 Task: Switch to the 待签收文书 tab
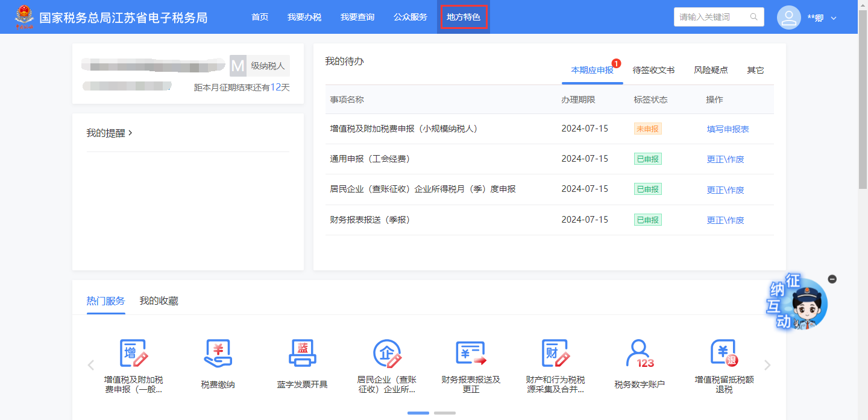653,70
